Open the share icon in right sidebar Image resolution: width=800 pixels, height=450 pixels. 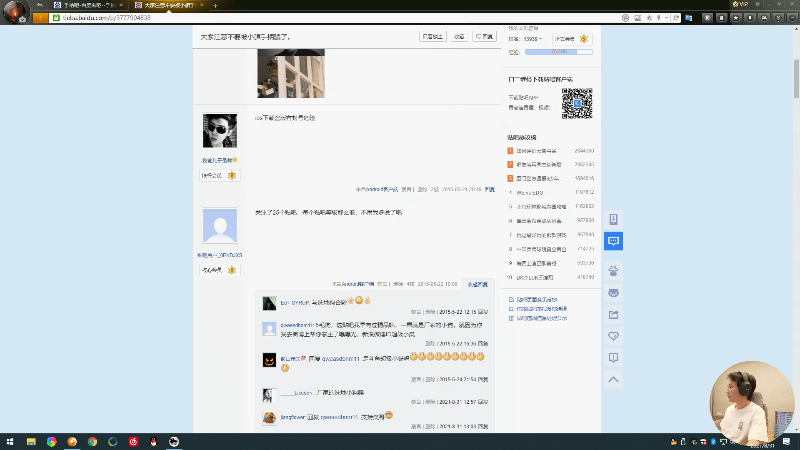click(613, 314)
